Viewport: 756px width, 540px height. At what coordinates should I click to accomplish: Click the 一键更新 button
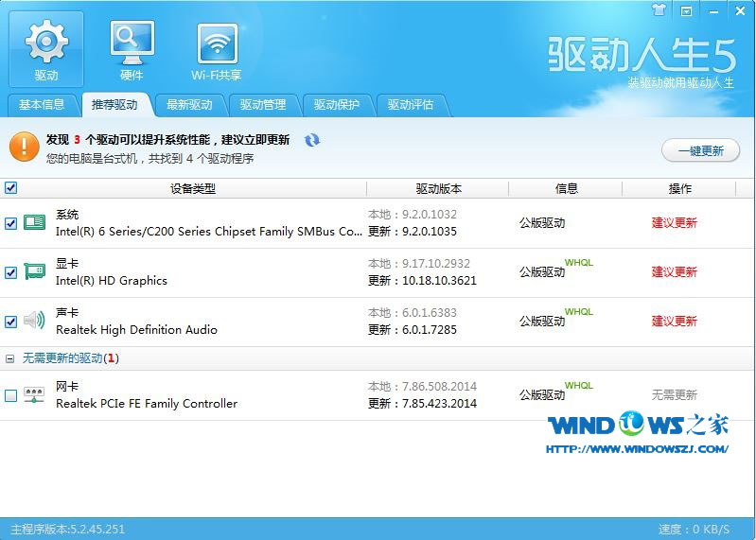pyautogui.click(x=700, y=150)
